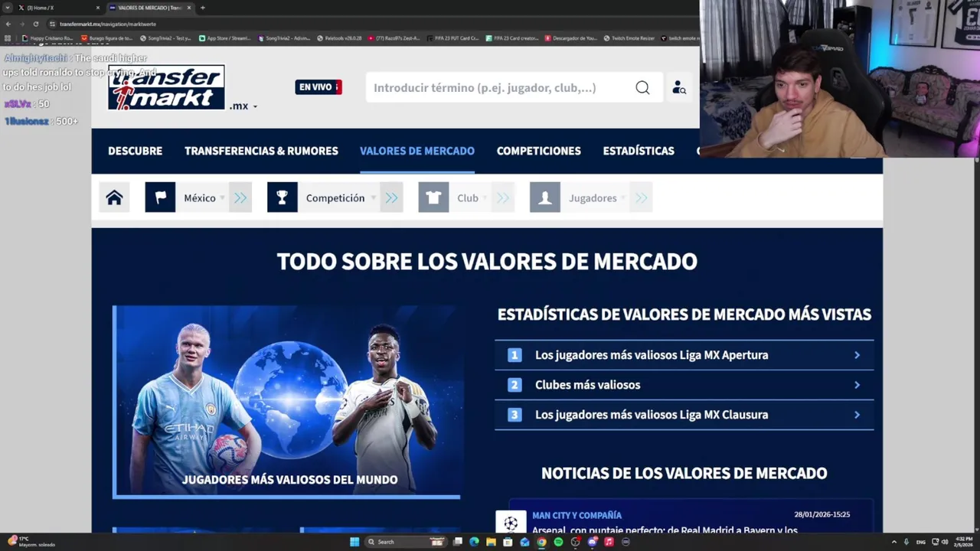Viewport: 980px width, 551px height.
Task: Expand Clubes más valiosos row chevron
Action: point(857,385)
